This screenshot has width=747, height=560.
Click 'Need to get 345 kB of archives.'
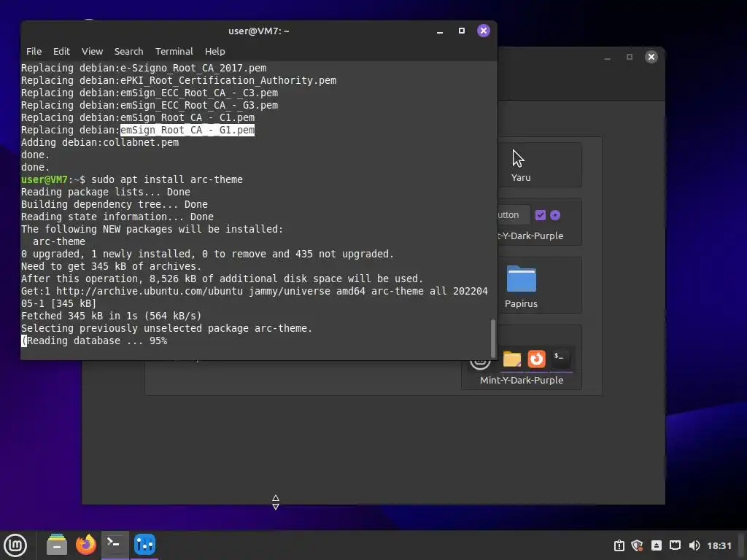[x=111, y=266]
